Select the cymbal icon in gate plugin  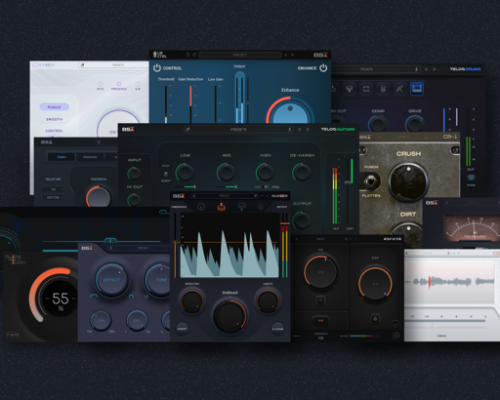click(x=241, y=207)
